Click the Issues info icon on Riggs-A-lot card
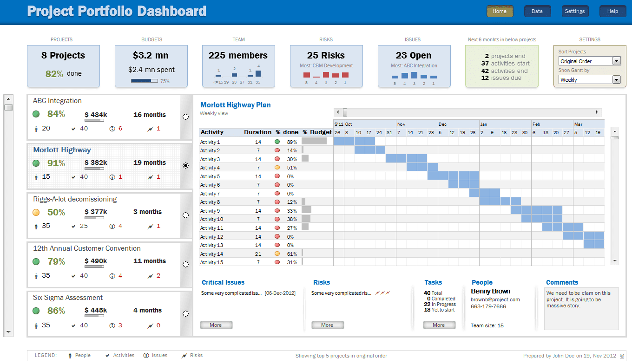Screen dimensions: 632x364 point(112,227)
